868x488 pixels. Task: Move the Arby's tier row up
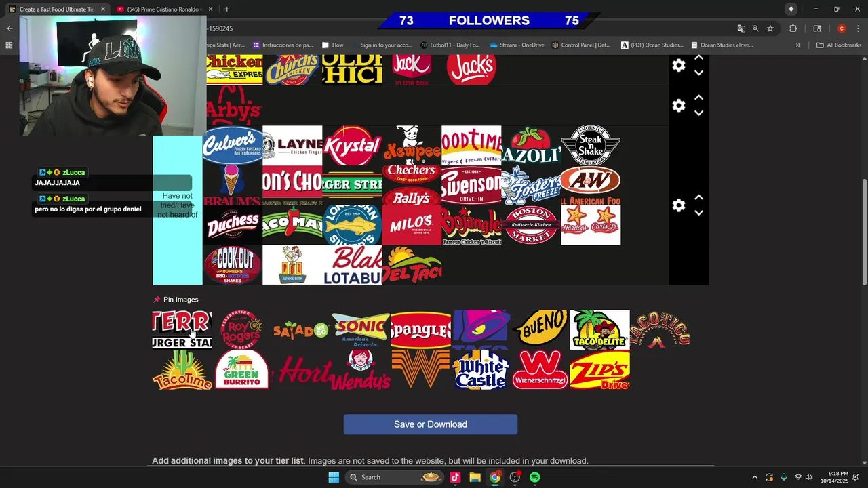698,98
